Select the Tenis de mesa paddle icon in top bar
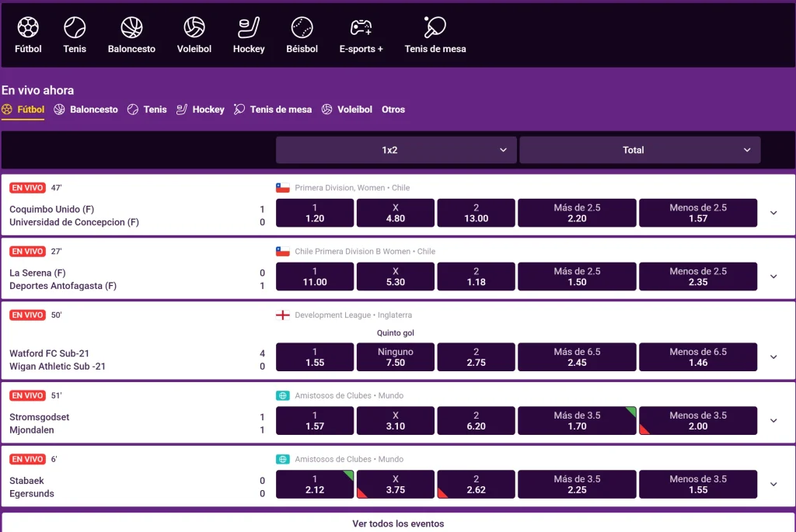This screenshot has width=796, height=532. (x=435, y=28)
